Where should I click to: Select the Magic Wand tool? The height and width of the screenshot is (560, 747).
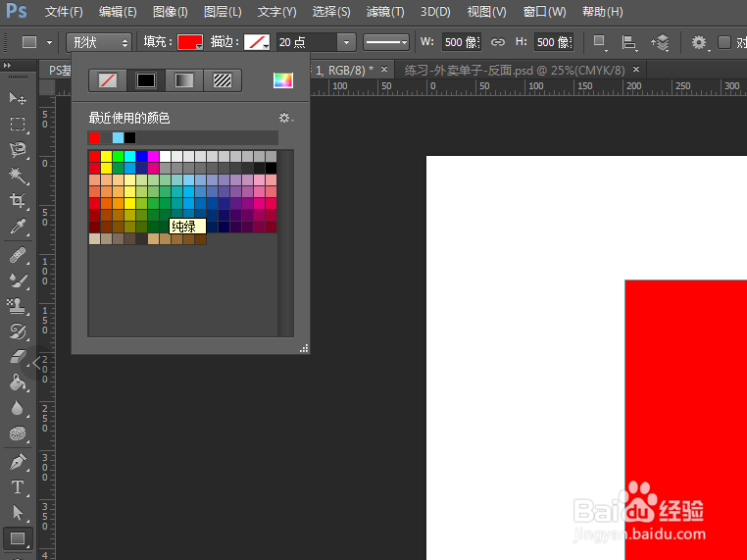(x=18, y=175)
